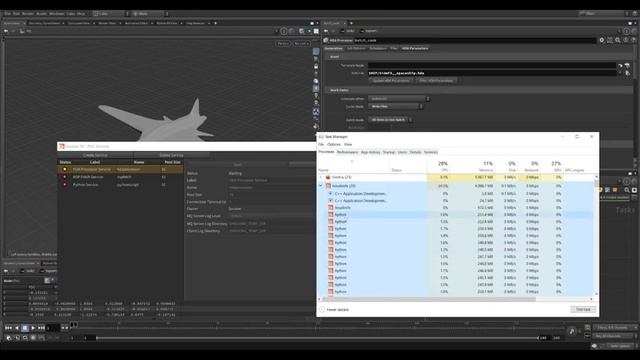Screen dimensions: 640x360
Task: Click the Pool Size column header in PDG Services
Action: tap(172, 162)
